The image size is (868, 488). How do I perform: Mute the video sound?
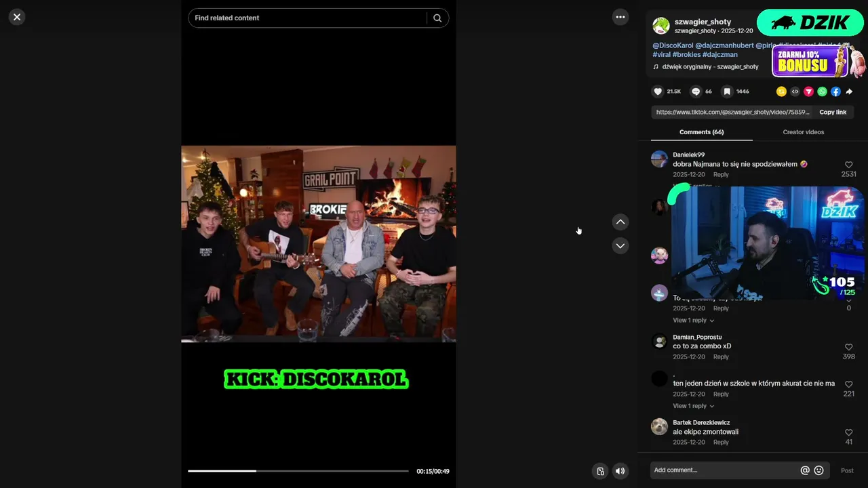(x=620, y=471)
